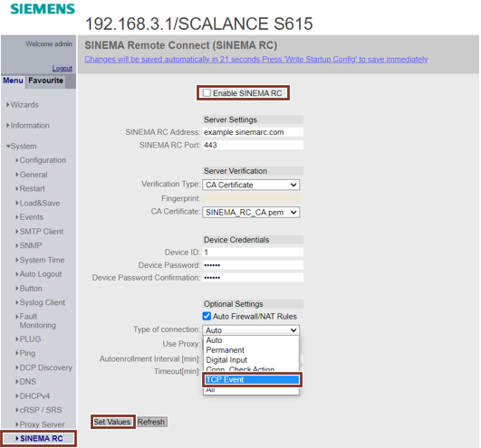This screenshot has width=481, height=448.
Task: Select Conn. Check Action option
Action: click(x=251, y=368)
